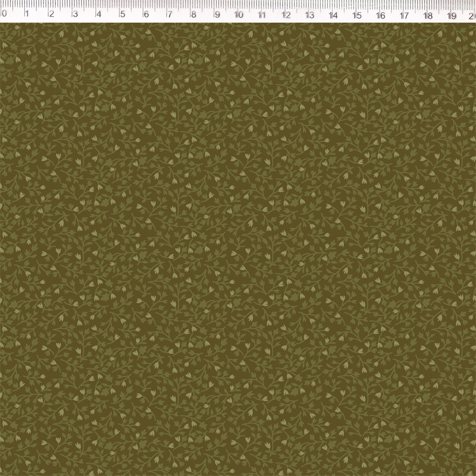Click the ruler's number 17 label
Screen dimensions: 476x476
click(404, 12)
